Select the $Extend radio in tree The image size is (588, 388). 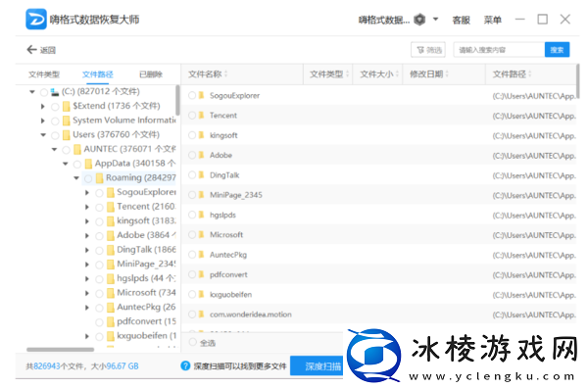[x=55, y=107]
